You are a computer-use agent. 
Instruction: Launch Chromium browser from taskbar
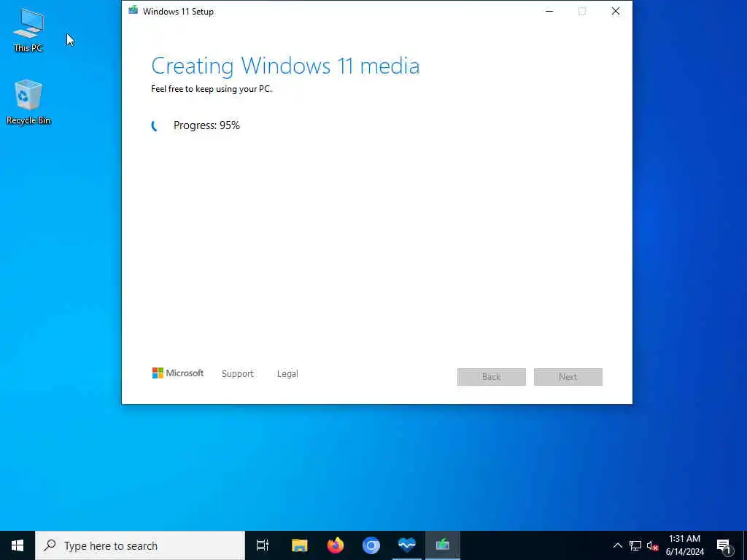[371, 545]
